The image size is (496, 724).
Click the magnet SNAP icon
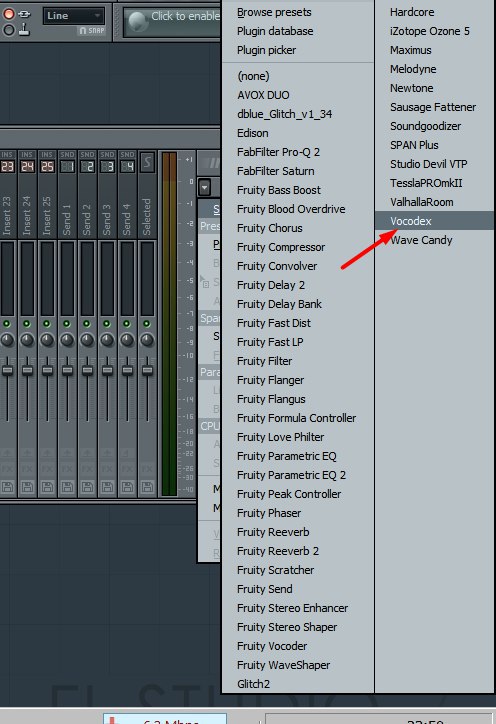coord(91,30)
